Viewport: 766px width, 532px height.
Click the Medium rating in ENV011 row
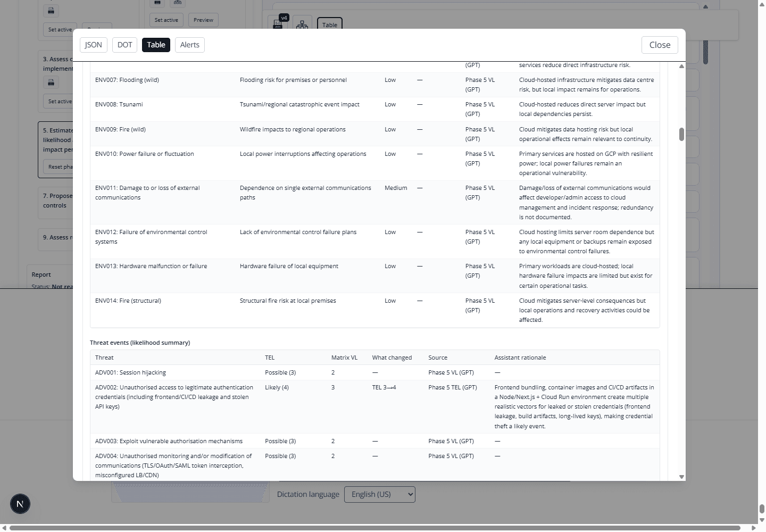point(396,188)
